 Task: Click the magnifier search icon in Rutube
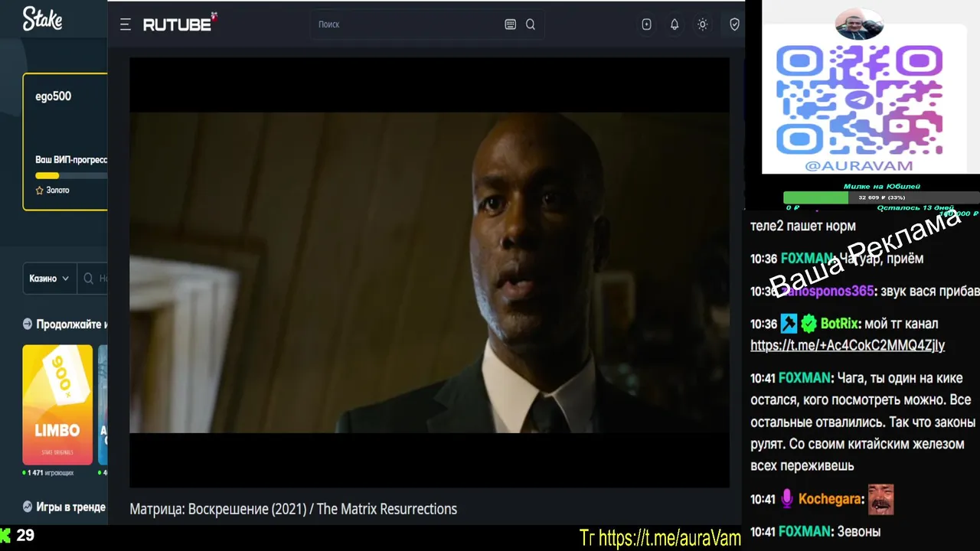[531, 24]
